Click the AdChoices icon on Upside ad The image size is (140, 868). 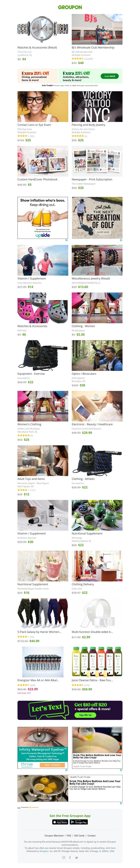click(67, 240)
